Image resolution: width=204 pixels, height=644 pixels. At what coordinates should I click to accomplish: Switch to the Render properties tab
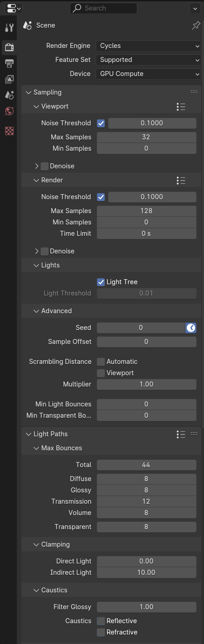pyautogui.click(x=9, y=47)
